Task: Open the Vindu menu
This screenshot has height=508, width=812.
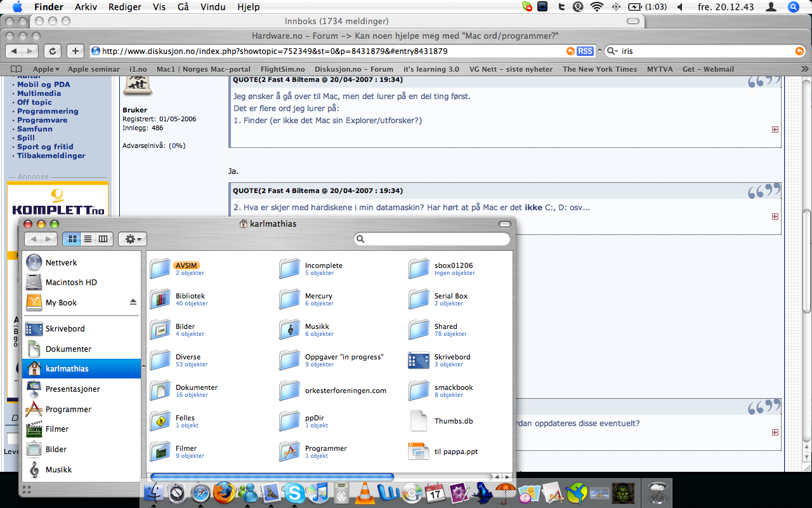Action: coord(213,7)
